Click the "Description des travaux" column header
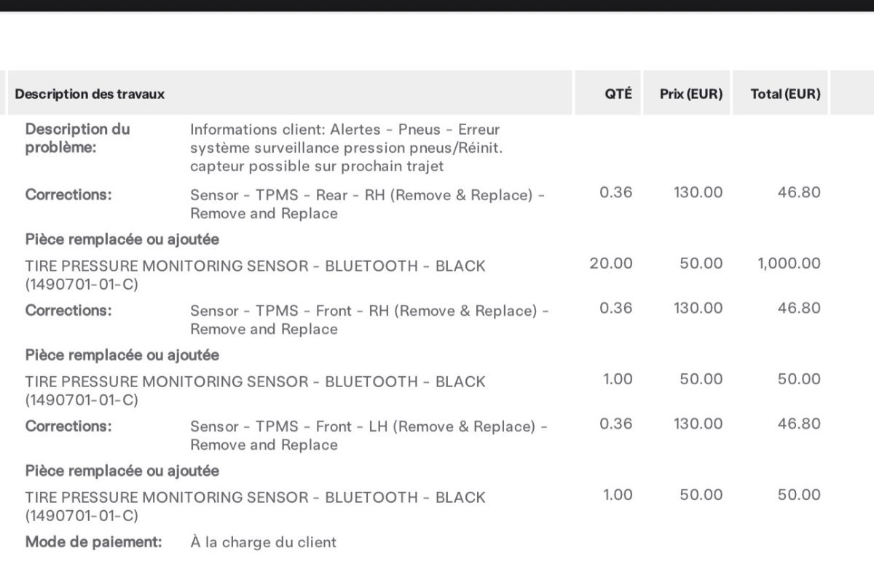The width and height of the screenshot is (874, 588). [x=90, y=94]
